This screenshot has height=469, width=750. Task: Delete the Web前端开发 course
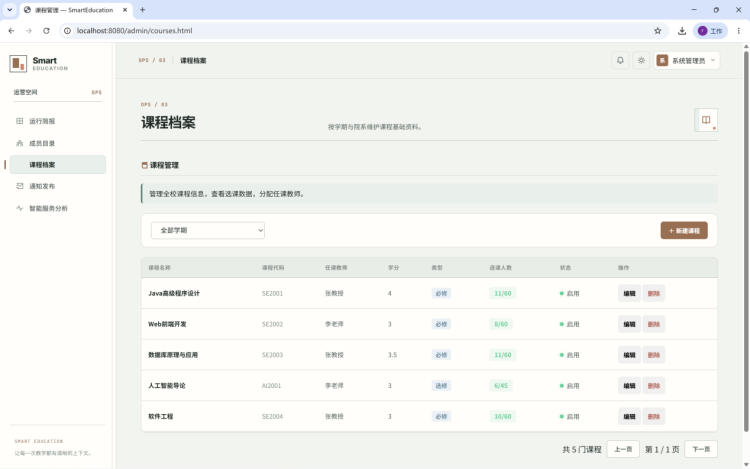click(x=653, y=324)
